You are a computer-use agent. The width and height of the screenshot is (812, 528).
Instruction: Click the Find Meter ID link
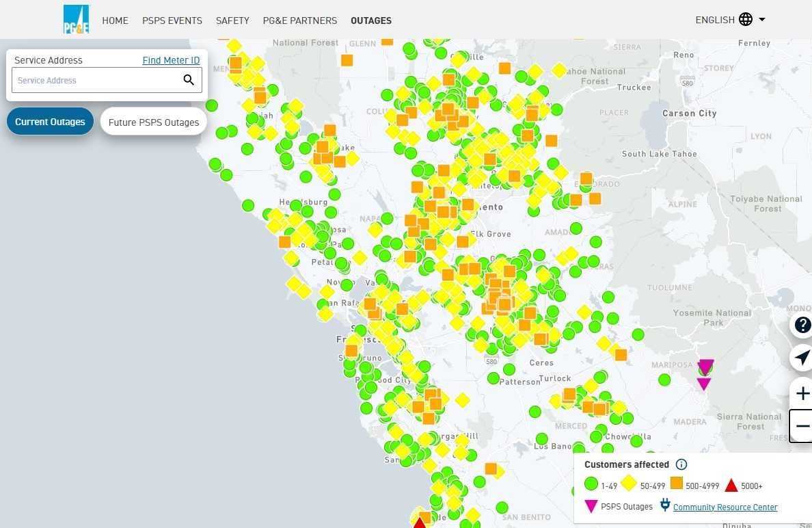tap(171, 60)
